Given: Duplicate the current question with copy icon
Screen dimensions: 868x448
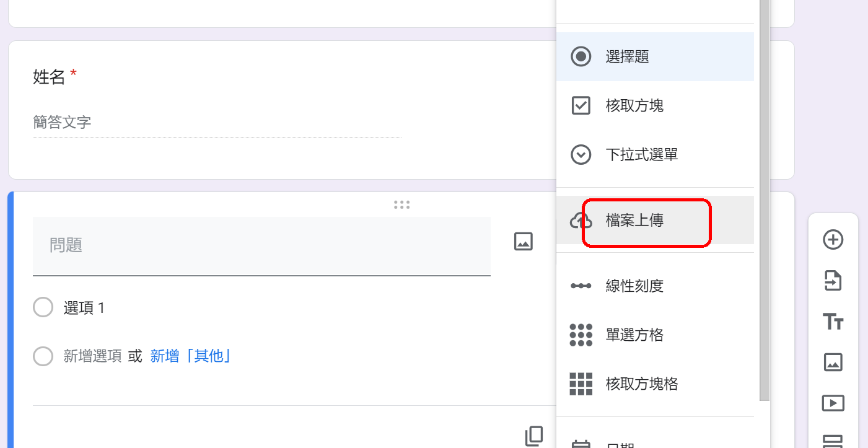Looking at the screenshot, I should click(533, 436).
